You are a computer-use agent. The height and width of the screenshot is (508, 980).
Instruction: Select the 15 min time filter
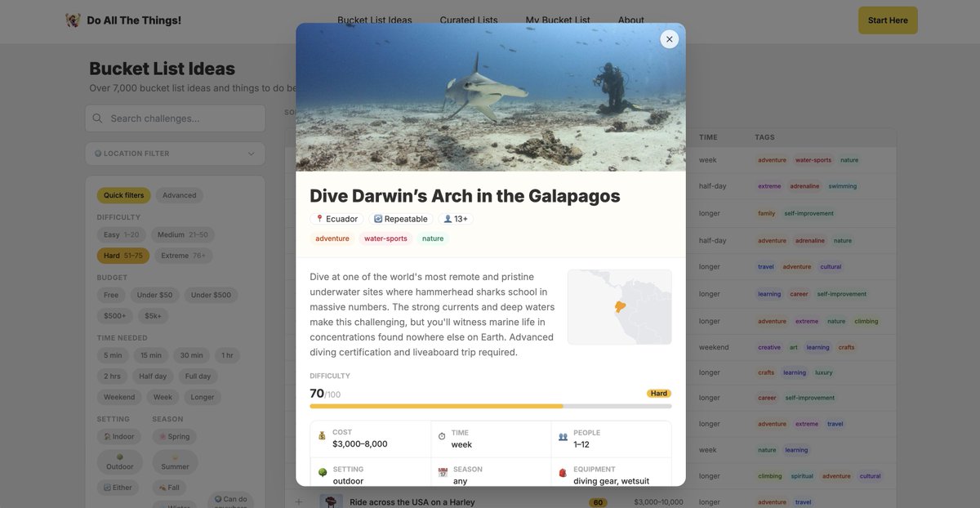click(x=151, y=355)
